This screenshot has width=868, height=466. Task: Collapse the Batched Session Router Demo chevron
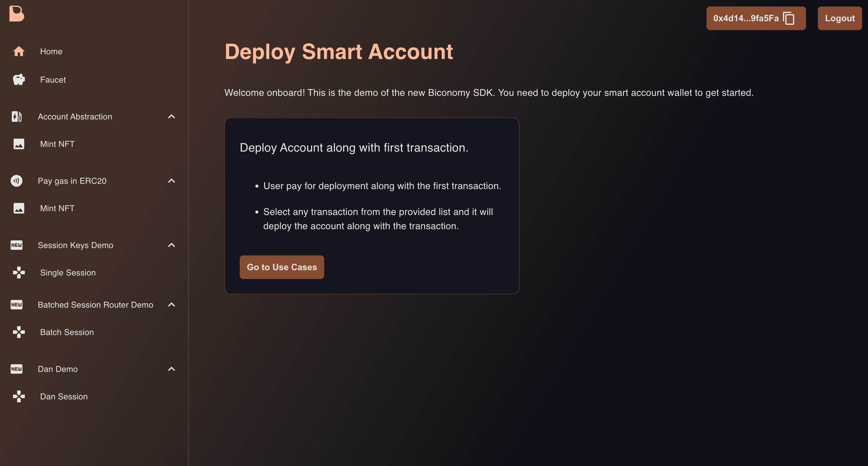[172, 305]
